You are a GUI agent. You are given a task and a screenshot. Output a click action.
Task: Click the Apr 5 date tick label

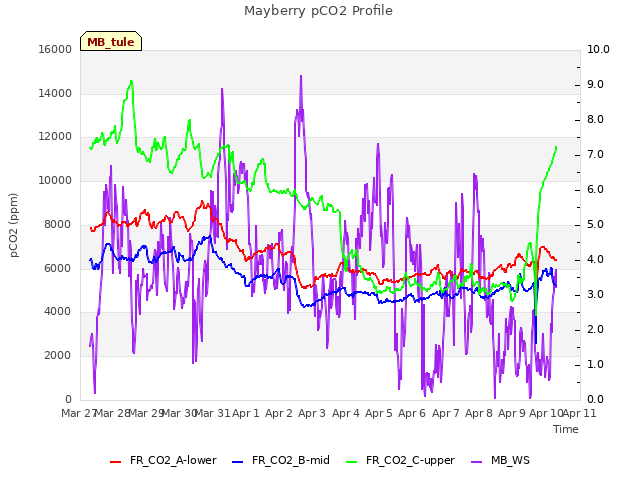[379, 413]
